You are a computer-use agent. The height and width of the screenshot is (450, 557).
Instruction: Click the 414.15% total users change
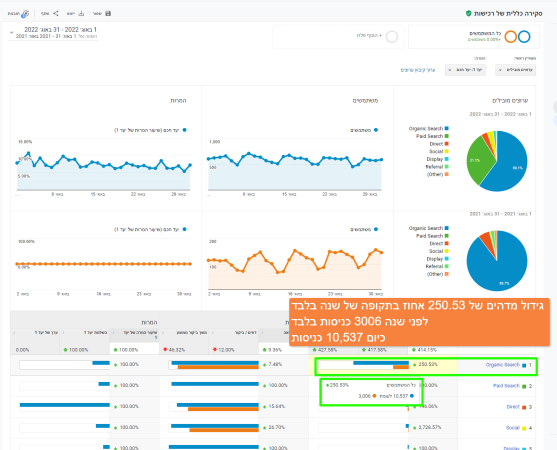[x=427, y=350]
